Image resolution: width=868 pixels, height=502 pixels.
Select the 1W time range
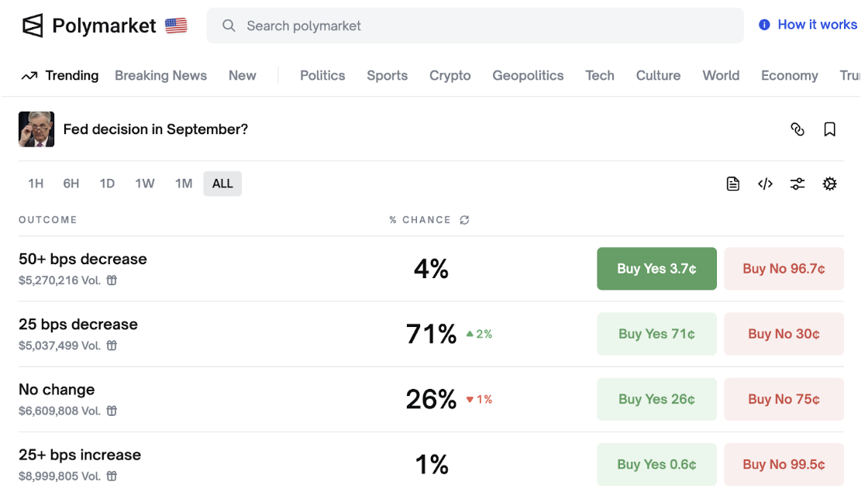[x=144, y=184]
